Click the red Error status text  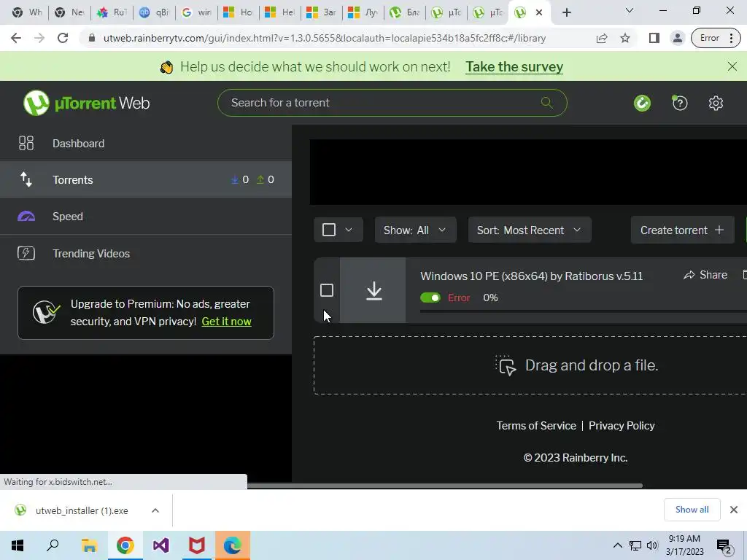tap(459, 297)
